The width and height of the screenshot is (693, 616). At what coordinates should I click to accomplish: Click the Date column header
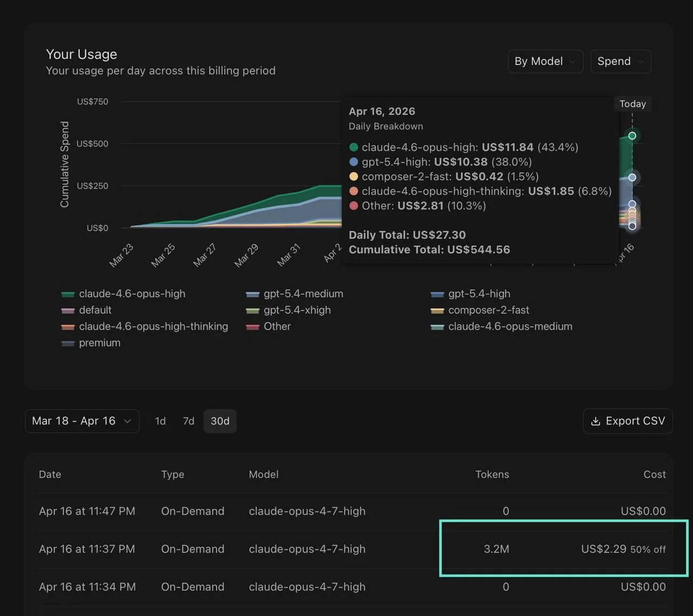pyautogui.click(x=50, y=474)
